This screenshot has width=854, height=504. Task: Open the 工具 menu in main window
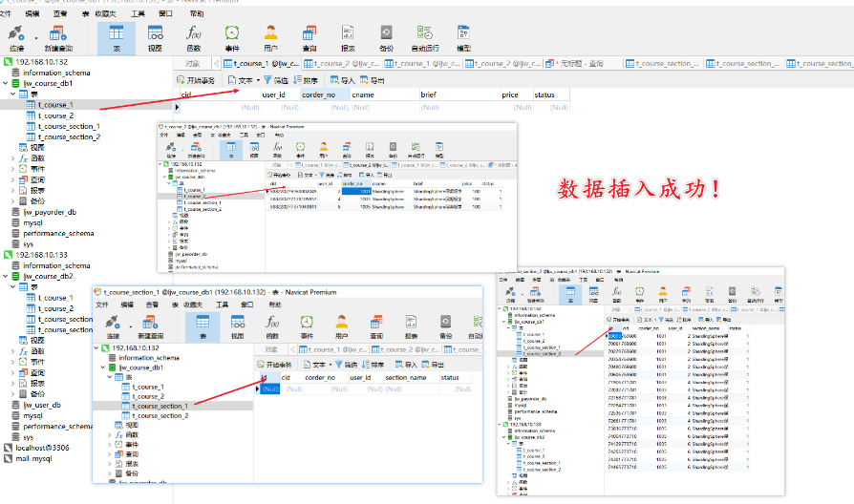click(x=138, y=13)
